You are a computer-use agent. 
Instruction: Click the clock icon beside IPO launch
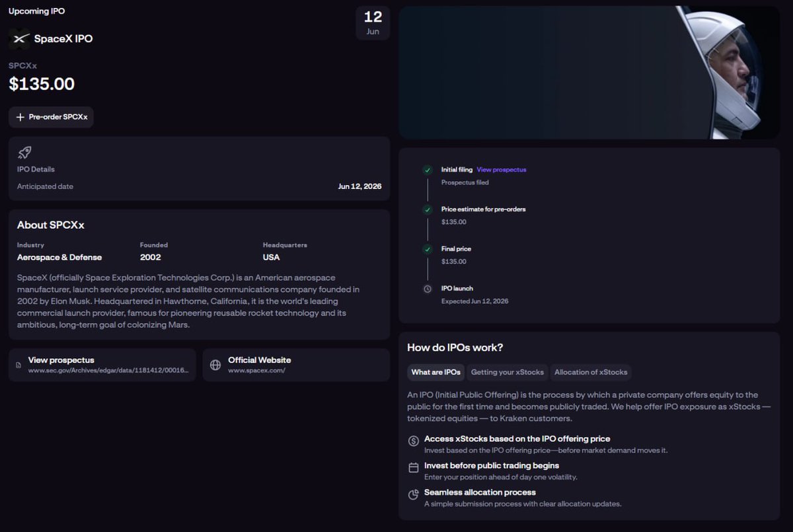tap(428, 289)
